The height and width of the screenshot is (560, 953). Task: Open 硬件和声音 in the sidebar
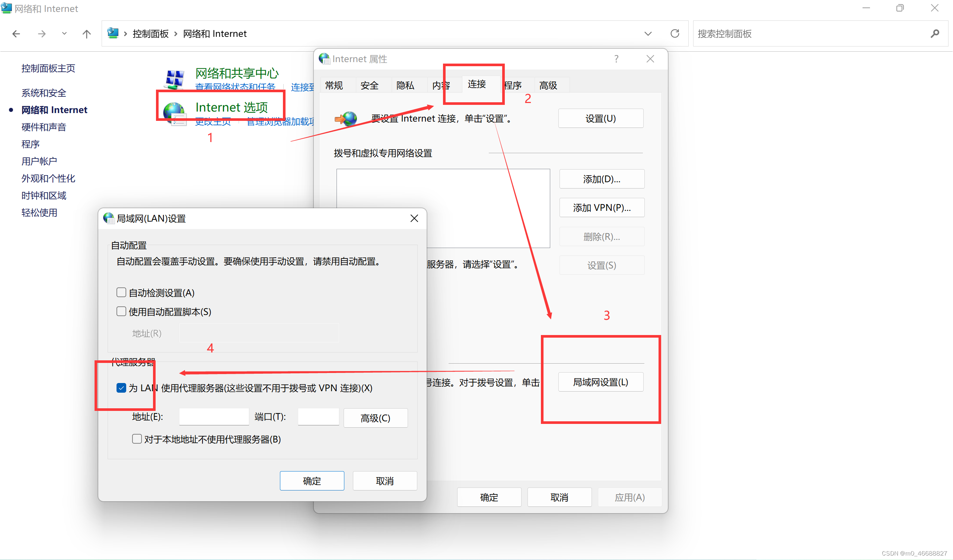point(44,127)
